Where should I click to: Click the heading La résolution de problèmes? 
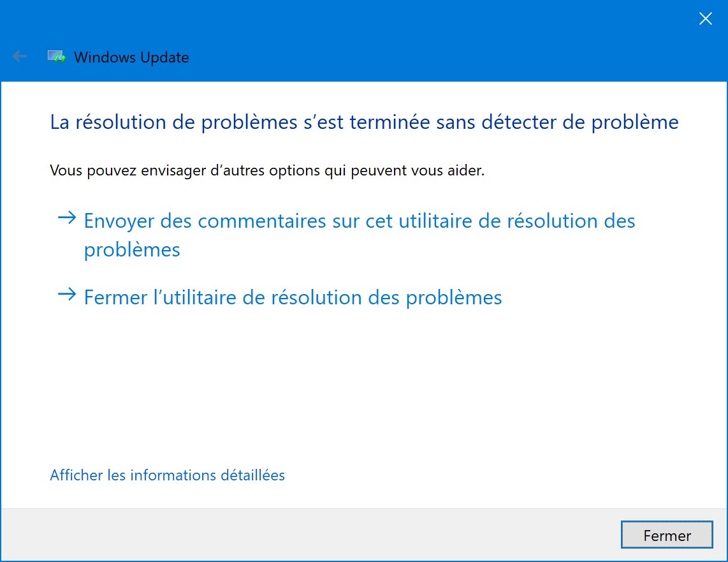tap(364, 122)
